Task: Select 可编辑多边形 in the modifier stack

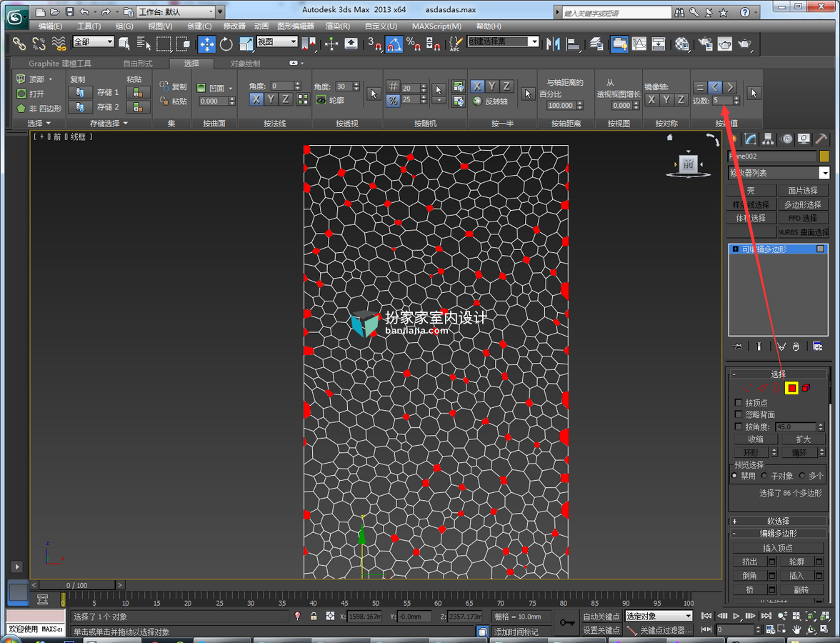Action: (778, 249)
